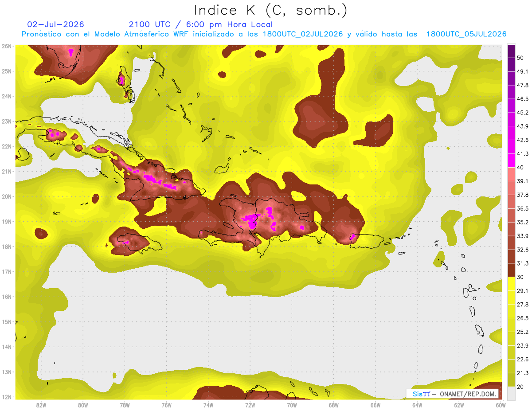532x411 pixels.
Task: Click the '22N' latitude axis label
Action: point(7,146)
